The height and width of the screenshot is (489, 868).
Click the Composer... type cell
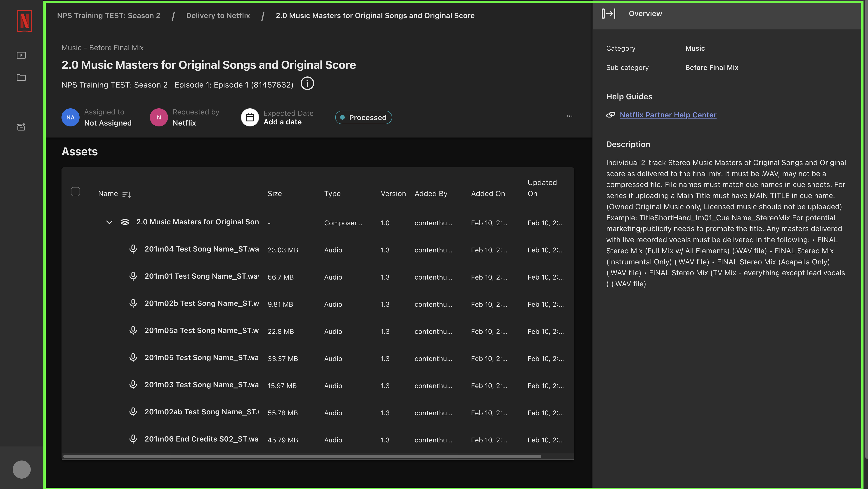click(x=343, y=223)
